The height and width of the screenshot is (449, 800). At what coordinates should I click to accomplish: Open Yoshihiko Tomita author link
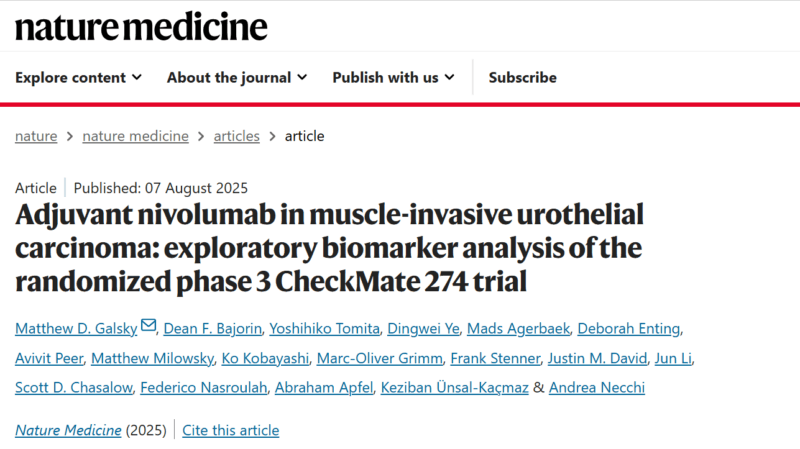(x=324, y=329)
